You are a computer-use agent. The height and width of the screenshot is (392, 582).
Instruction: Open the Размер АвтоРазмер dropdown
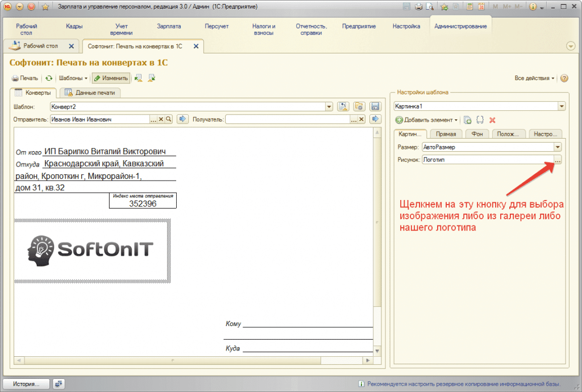coord(558,147)
